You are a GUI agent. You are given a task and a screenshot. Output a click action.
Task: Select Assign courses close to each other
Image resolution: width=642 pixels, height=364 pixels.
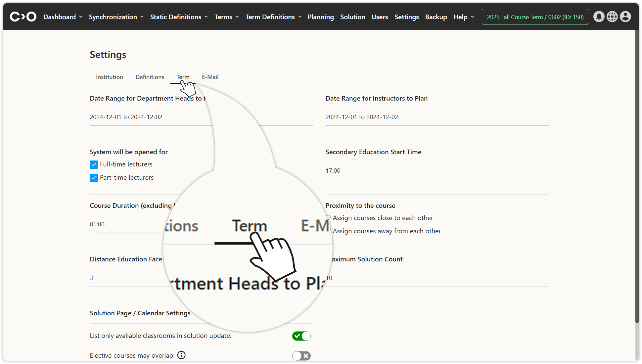(329, 218)
